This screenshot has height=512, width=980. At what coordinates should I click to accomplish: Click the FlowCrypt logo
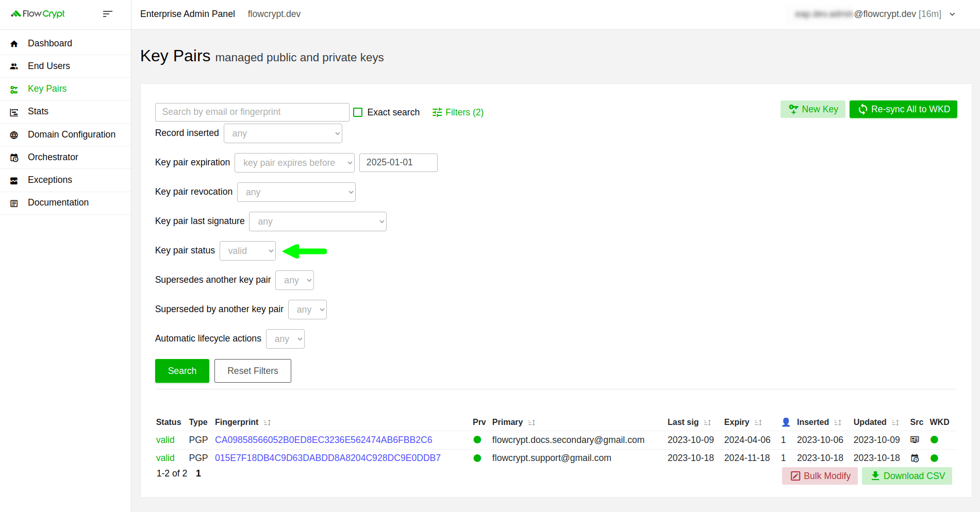(x=38, y=14)
